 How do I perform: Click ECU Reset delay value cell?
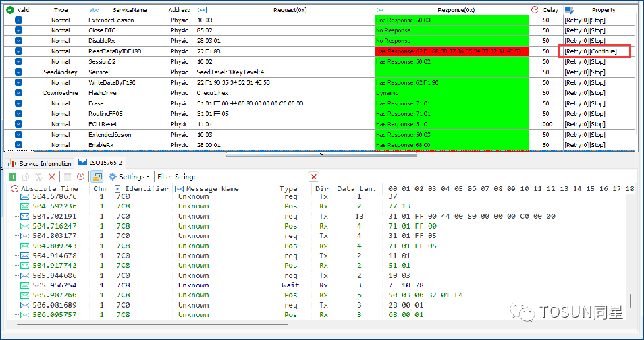pyautogui.click(x=546, y=124)
